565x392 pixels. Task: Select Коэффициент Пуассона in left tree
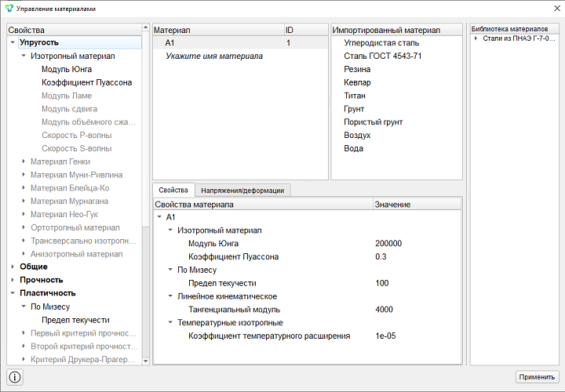pos(87,82)
